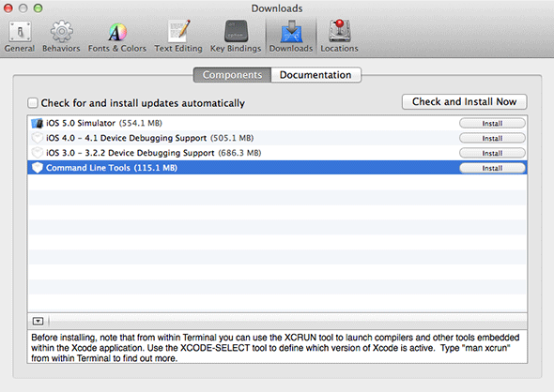Close the Downloads preferences window
554x392 pixels.
tap(8, 8)
